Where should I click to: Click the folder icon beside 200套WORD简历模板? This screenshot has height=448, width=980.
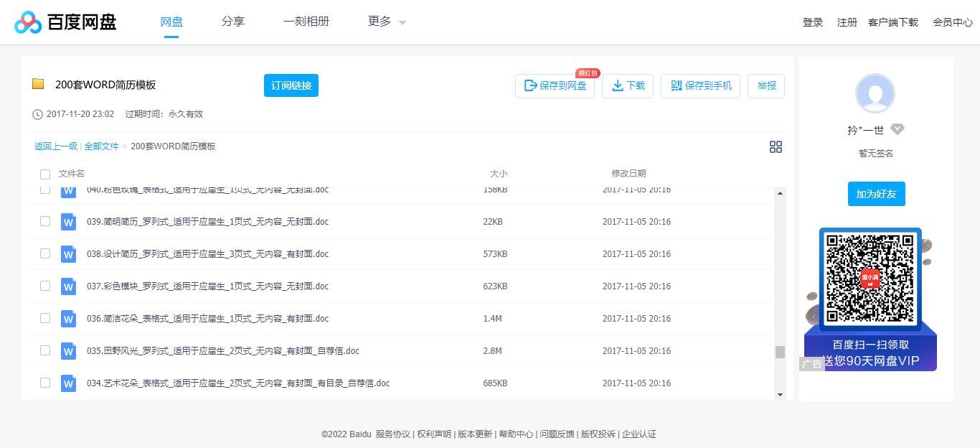pyautogui.click(x=39, y=85)
